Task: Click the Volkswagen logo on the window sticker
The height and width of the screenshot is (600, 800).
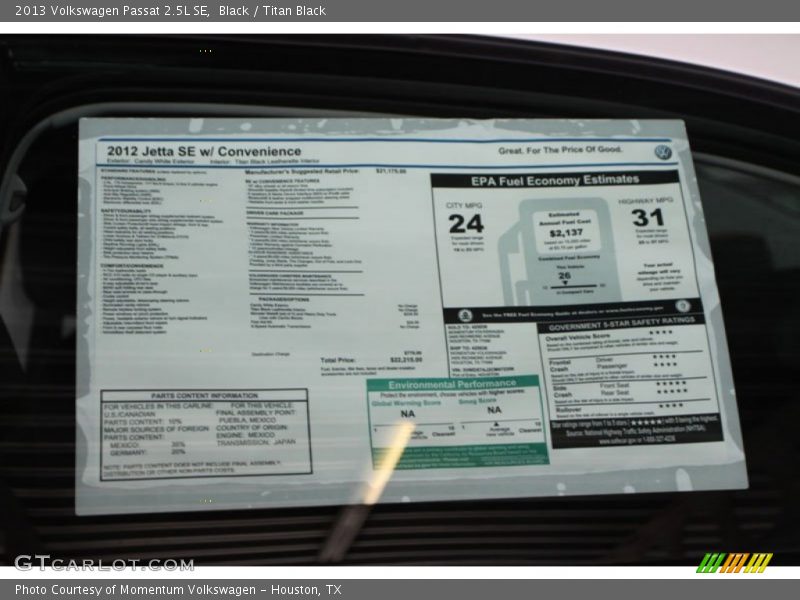Action: [x=663, y=152]
